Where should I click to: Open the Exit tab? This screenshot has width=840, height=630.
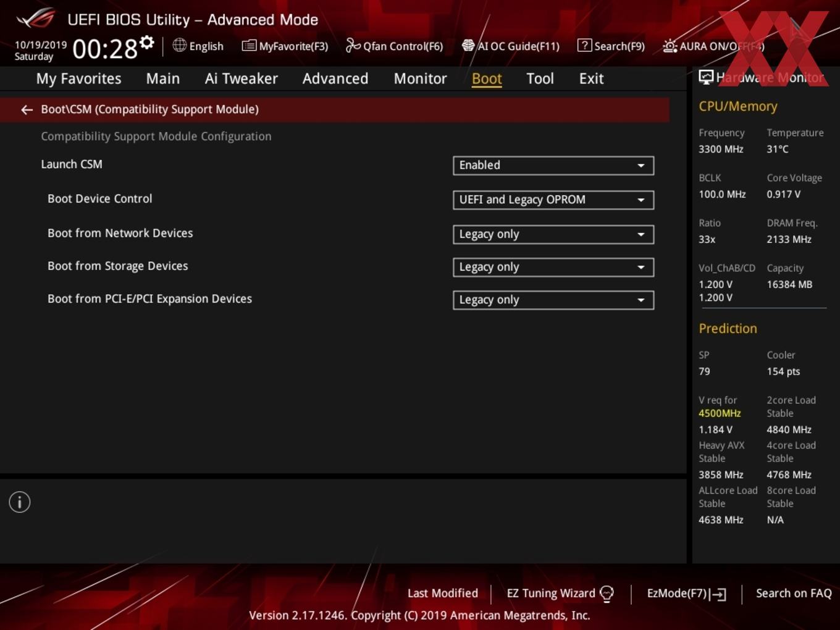[591, 78]
